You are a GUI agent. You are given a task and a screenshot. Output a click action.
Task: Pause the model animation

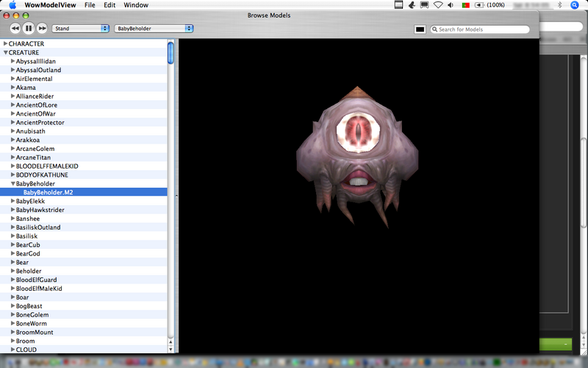[29, 28]
